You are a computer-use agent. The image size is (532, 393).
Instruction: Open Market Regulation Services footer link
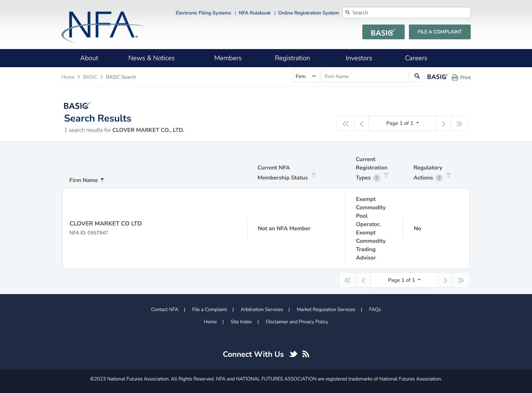tap(326, 309)
